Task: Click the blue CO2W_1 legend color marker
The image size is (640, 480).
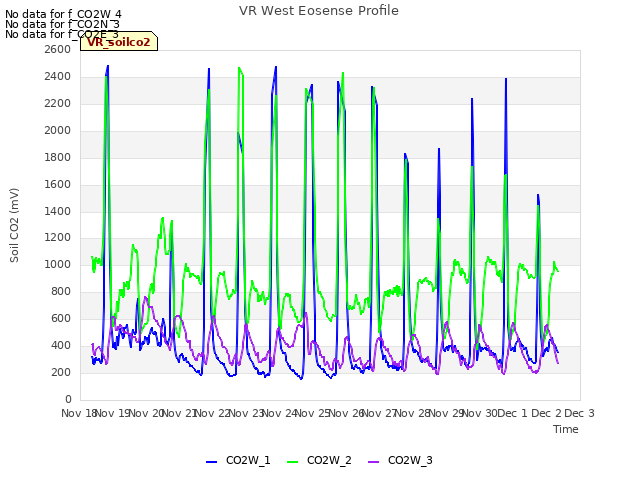Action: click(x=211, y=462)
